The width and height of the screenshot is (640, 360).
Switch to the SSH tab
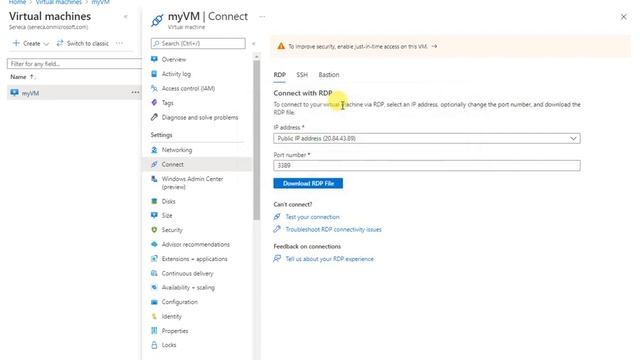tap(302, 75)
